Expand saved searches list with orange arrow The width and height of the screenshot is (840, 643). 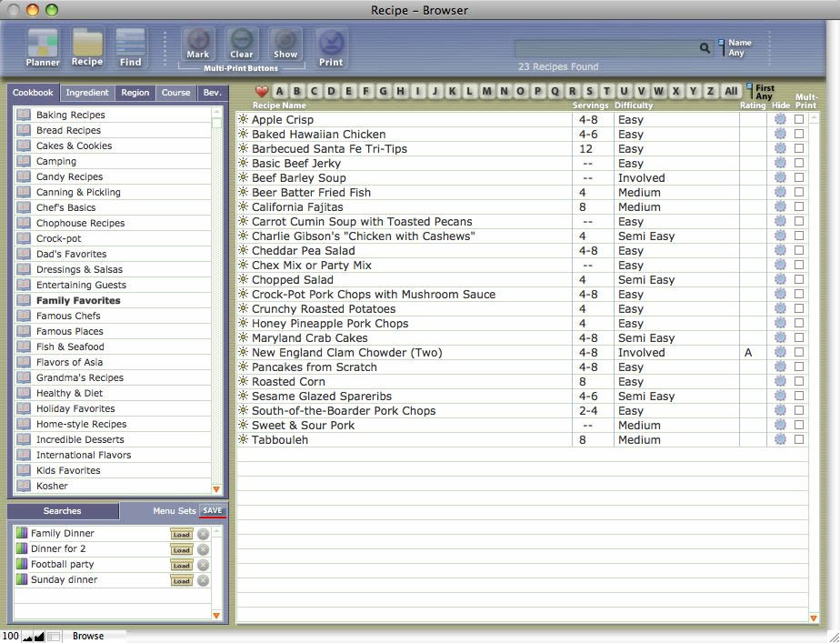216,616
